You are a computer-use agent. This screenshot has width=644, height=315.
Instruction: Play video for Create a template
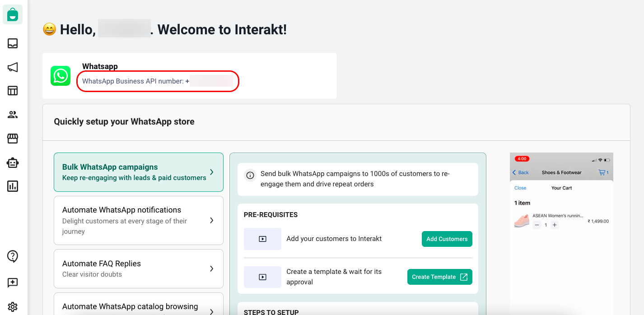coord(262,277)
